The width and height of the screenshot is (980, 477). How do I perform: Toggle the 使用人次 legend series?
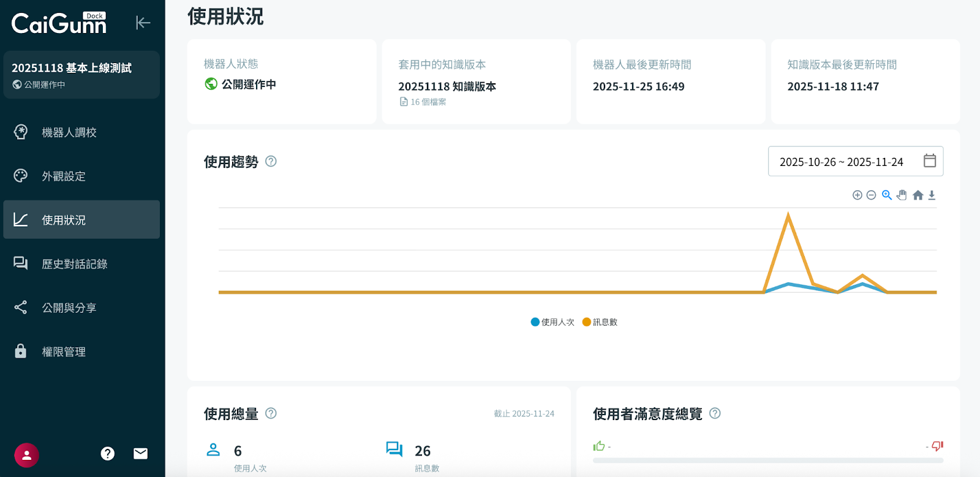click(552, 322)
